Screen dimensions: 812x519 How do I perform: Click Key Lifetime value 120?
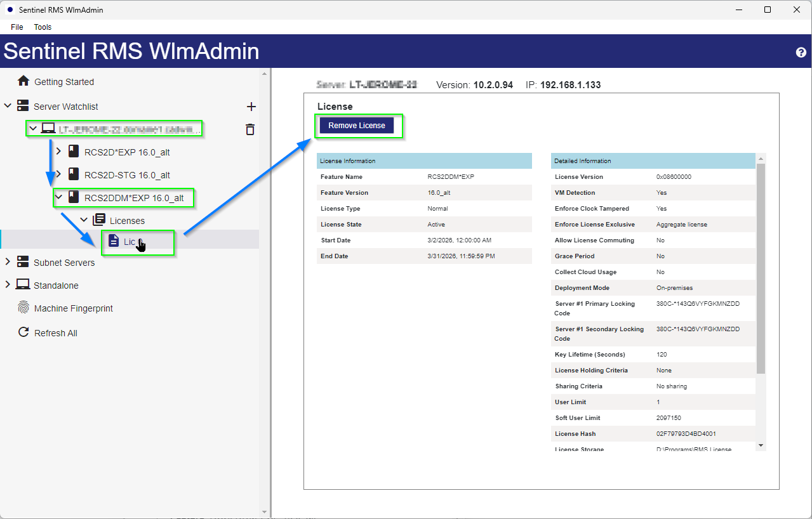pos(662,355)
